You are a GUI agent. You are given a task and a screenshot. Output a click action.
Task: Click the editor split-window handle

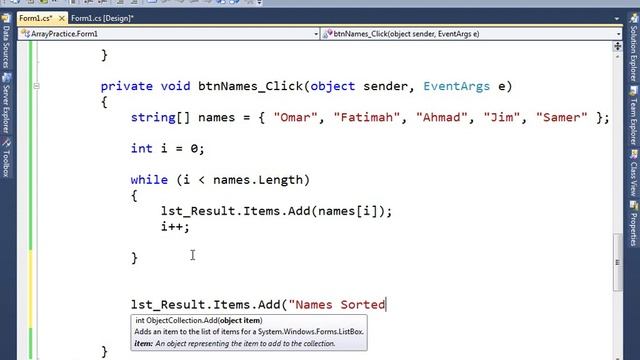coord(617,46)
